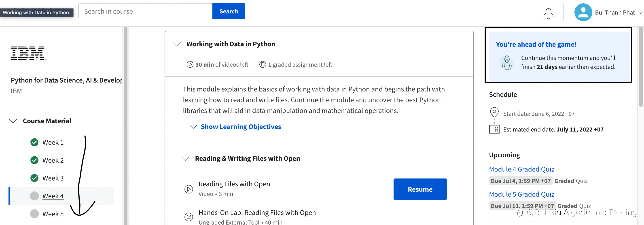Click the certificate icon beside estimated end date

[x=494, y=129]
